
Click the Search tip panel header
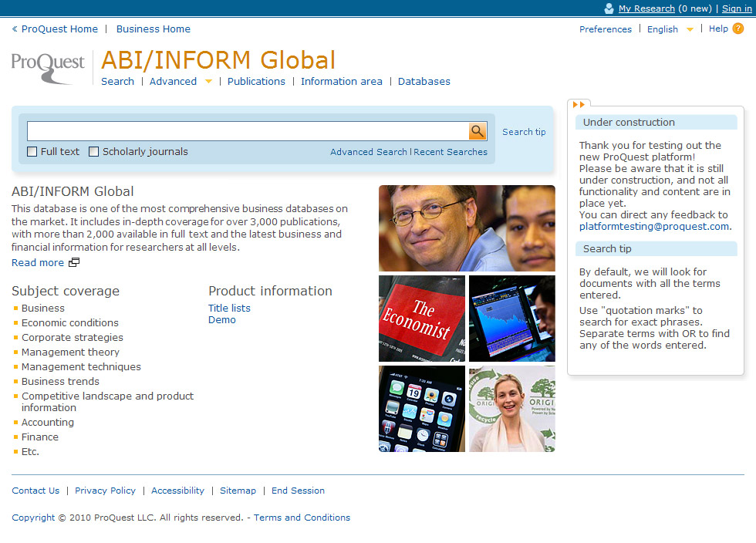point(656,249)
